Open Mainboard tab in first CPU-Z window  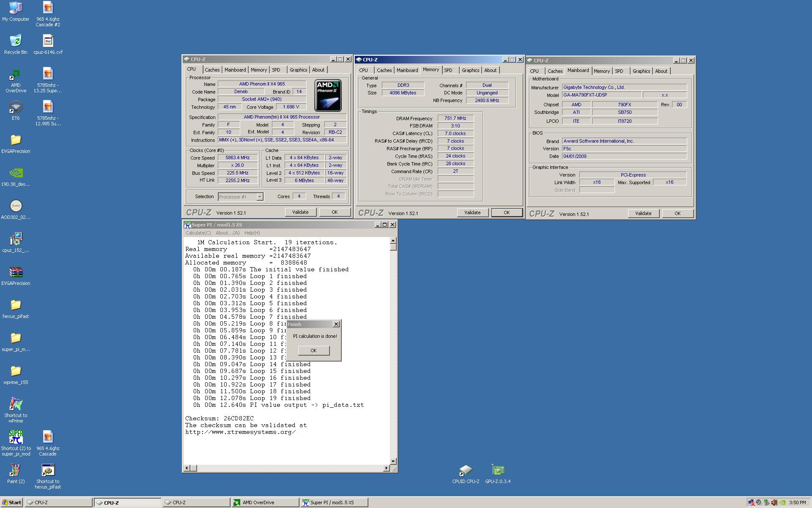[x=235, y=70]
